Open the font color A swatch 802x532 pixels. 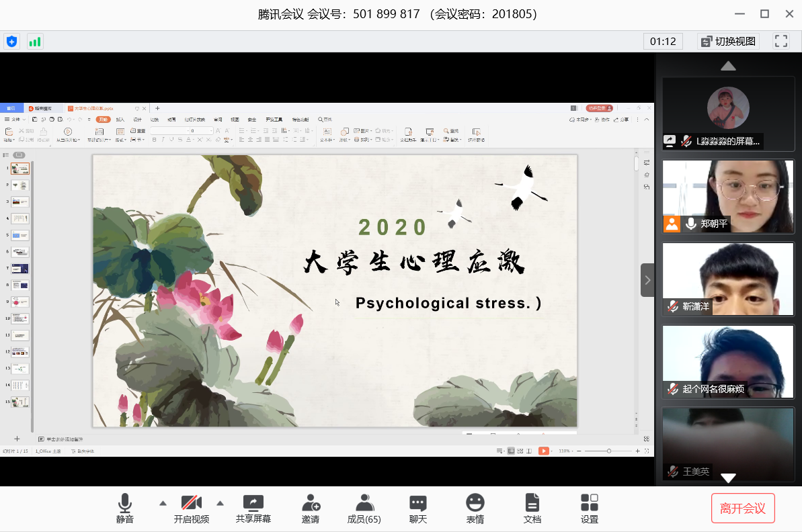(190, 140)
